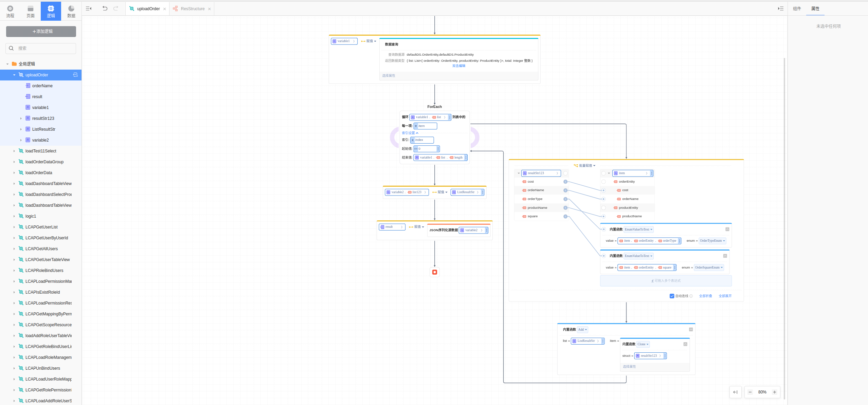
Task: Collapse the 全局逻辑 folder
Action: (7, 64)
